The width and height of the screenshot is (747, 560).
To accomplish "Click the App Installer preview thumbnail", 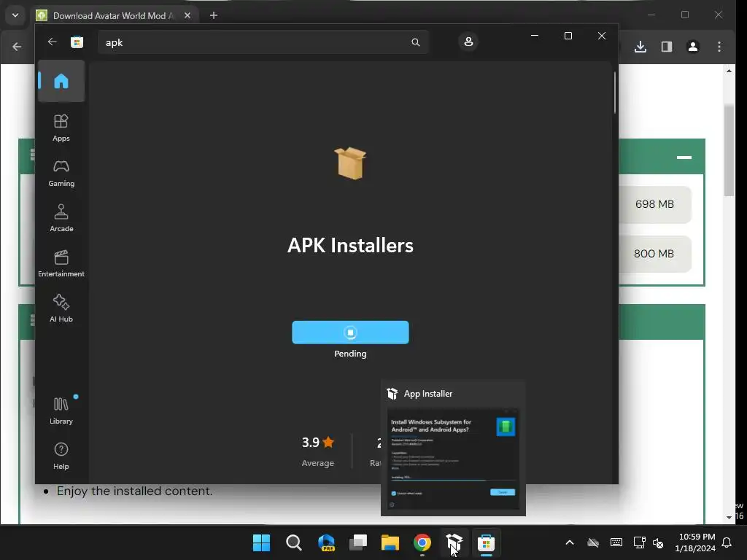I will [453, 459].
